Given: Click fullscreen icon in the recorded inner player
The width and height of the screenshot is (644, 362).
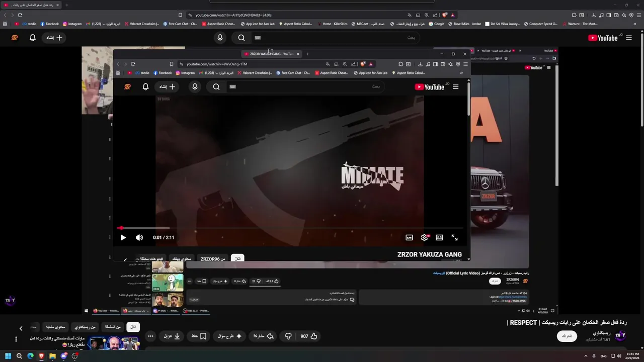Looking at the screenshot, I should pyautogui.click(x=454, y=237).
